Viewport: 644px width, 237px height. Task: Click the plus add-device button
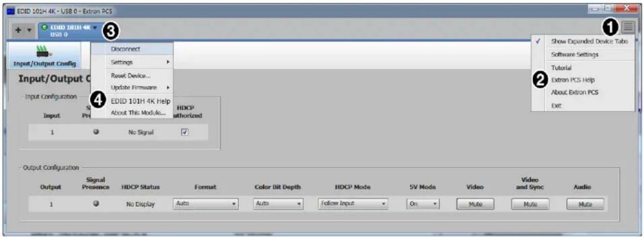18,30
